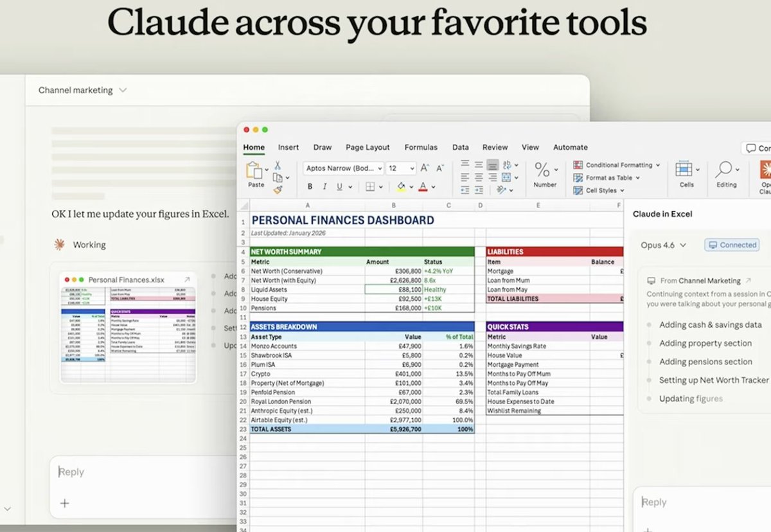The height and width of the screenshot is (532, 771).
Task: Switch to the Draw ribbon tab
Action: (x=323, y=147)
